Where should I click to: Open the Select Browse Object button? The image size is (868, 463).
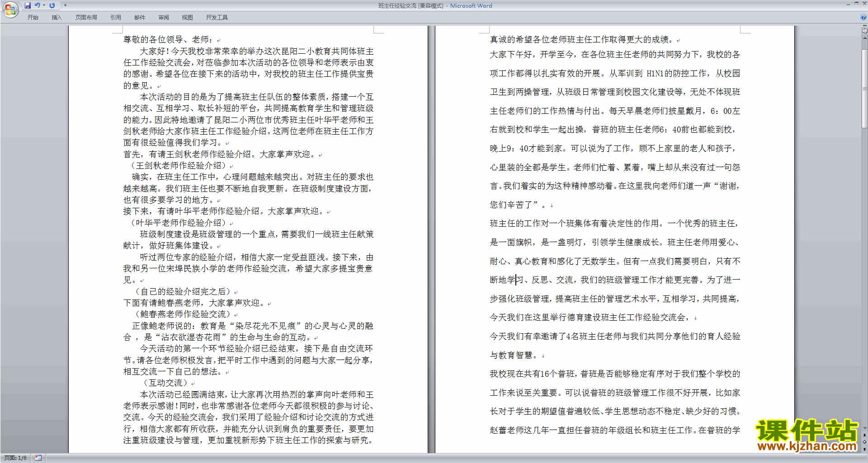click(865, 442)
